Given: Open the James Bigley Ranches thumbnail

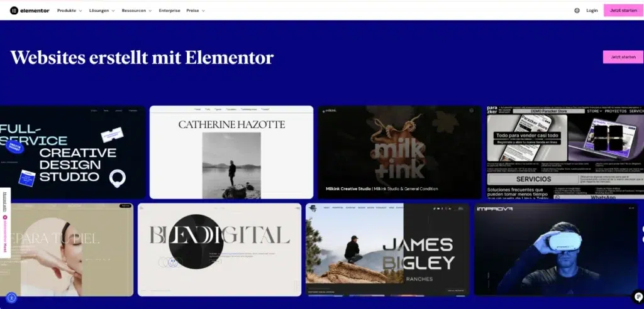Looking at the screenshot, I should click(x=387, y=249).
